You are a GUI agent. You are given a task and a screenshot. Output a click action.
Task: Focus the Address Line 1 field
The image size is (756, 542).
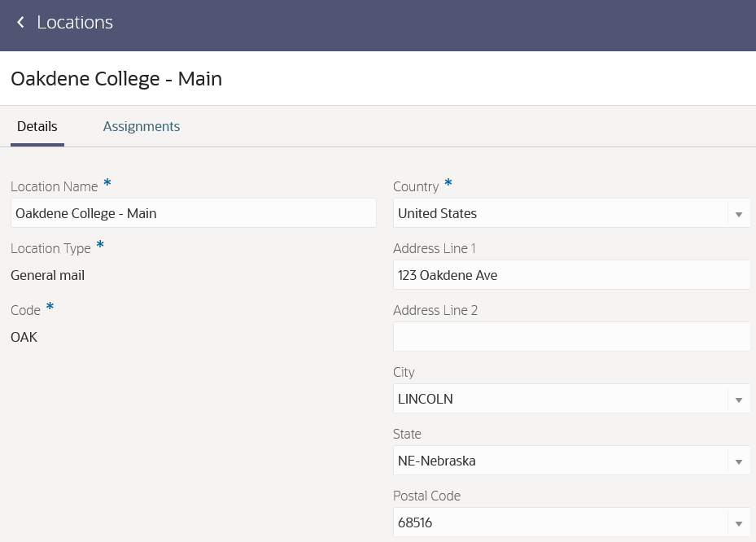570,275
